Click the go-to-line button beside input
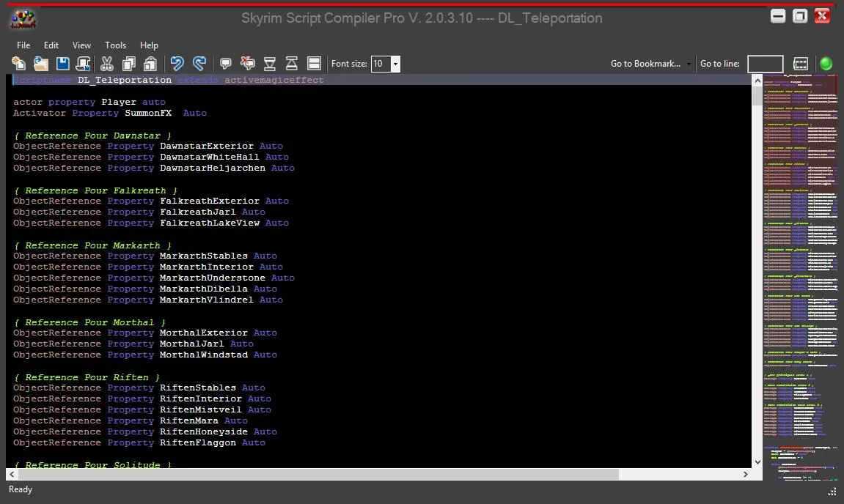Screen dimensions: 844x504 click(801, 64)
